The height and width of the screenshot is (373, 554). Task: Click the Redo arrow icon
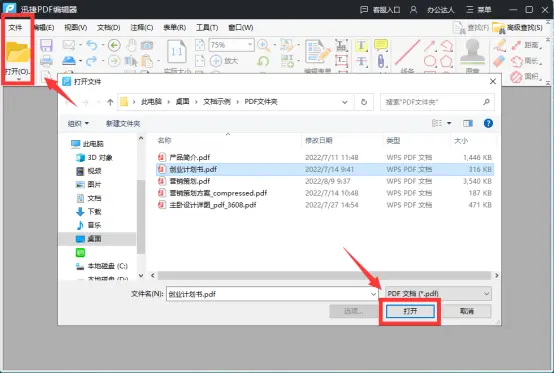(x=92, y=61)
